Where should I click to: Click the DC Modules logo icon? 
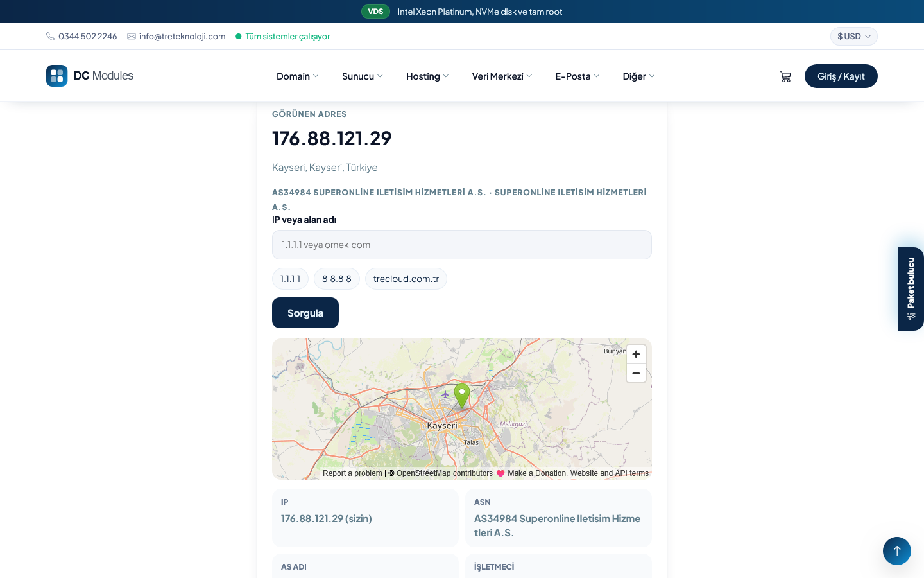click(x=57, y=76)
